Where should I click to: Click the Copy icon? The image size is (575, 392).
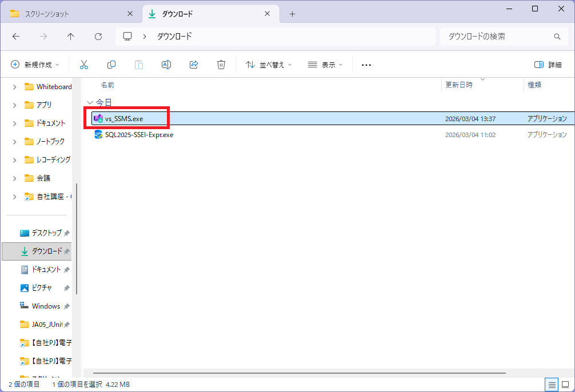[x=111, y=64]
